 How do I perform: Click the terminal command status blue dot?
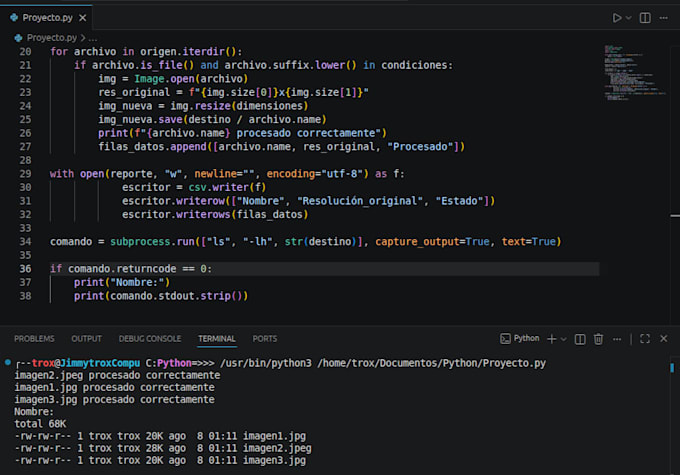(8, 362)
